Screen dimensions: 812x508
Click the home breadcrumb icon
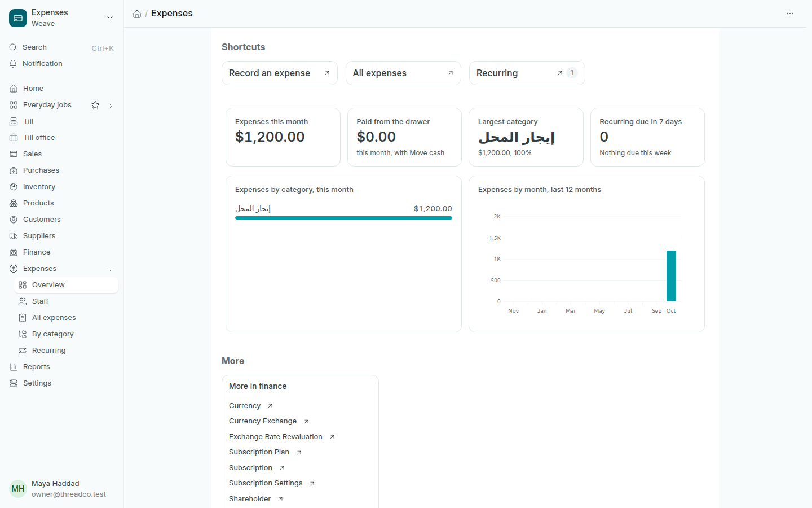tap(137, 14)
